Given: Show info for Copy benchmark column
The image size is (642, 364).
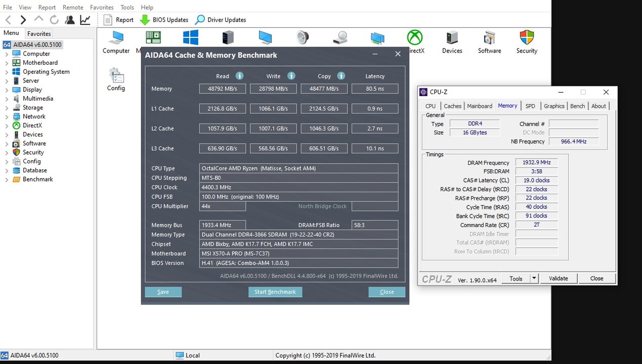Looking at the screenshot, I should (341, 76).
